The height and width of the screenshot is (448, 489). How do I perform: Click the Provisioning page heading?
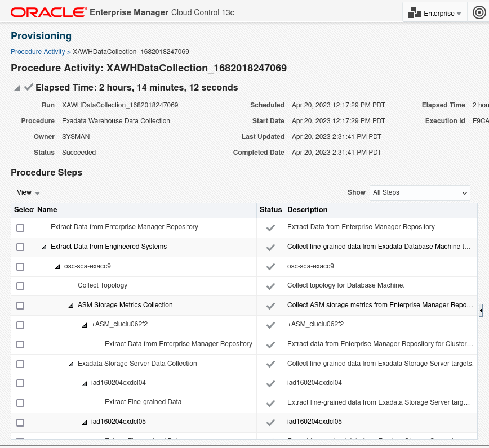click(x=41, y=36)
